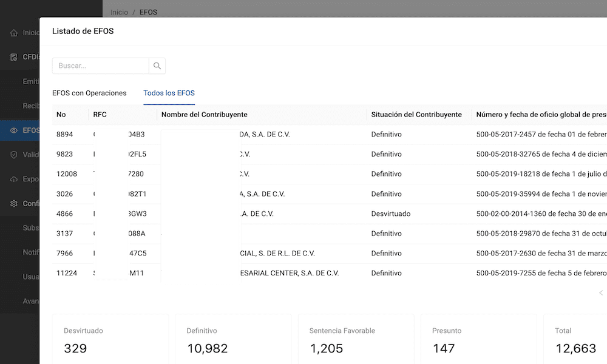Click the Definitivo 10,982 summary card
The width and height of the screenshot is (607, 364).
coord(234,340)
